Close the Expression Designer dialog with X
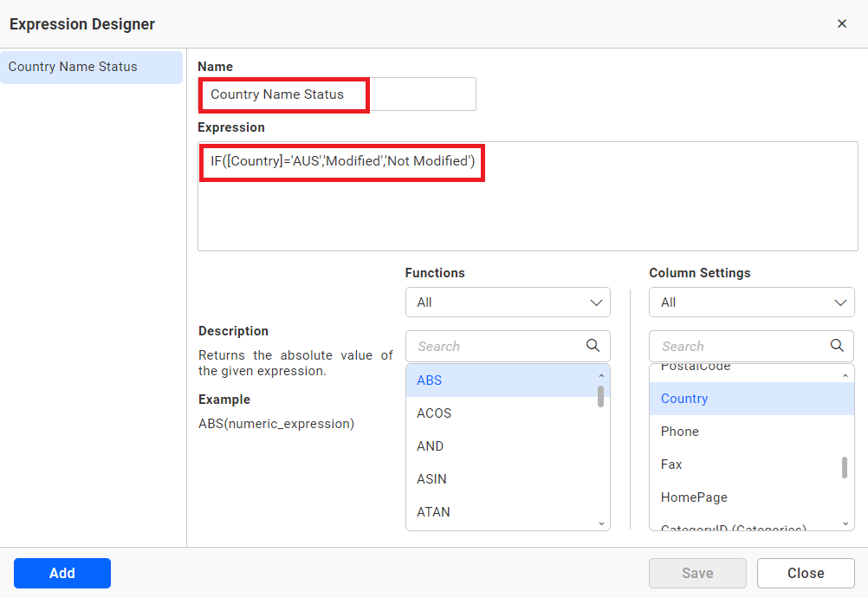Image resolution: width=868 pixels, height=598 pixels. (x=842, y=24)
